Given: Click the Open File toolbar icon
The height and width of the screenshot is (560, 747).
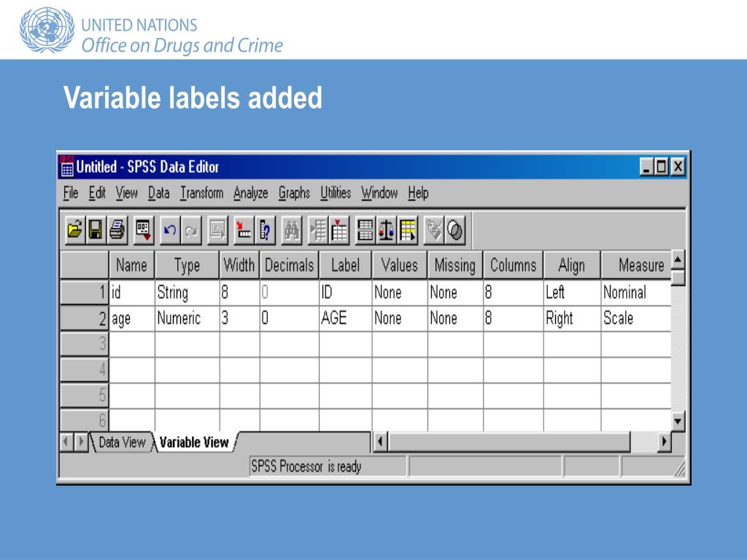Looking at the screenshot, I should [x=75, y=231].
